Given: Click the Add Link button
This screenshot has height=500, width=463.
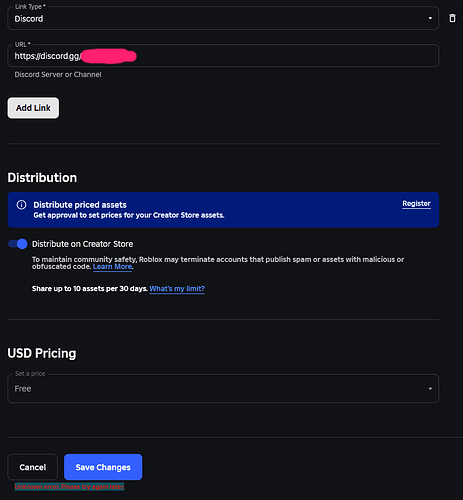Looking at the screenshot, I should pyautogui.click(x=33, y=108).
